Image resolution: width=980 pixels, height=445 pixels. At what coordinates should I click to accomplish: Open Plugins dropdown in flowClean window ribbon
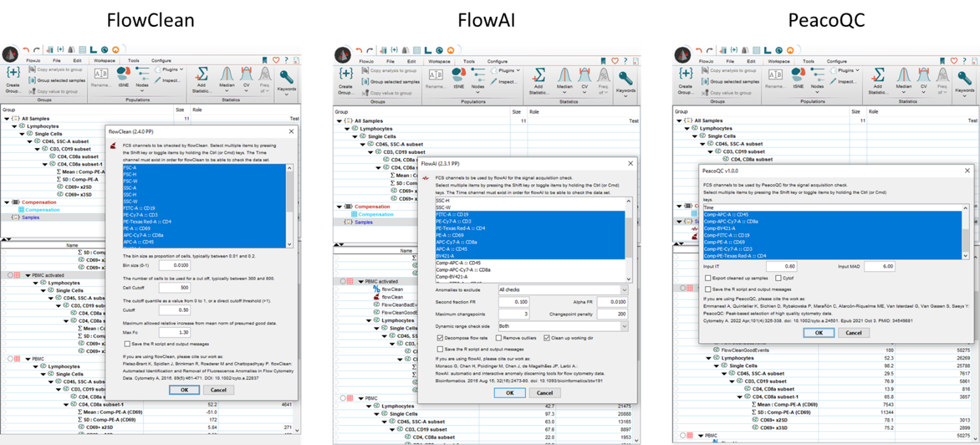tap(169, 70)
